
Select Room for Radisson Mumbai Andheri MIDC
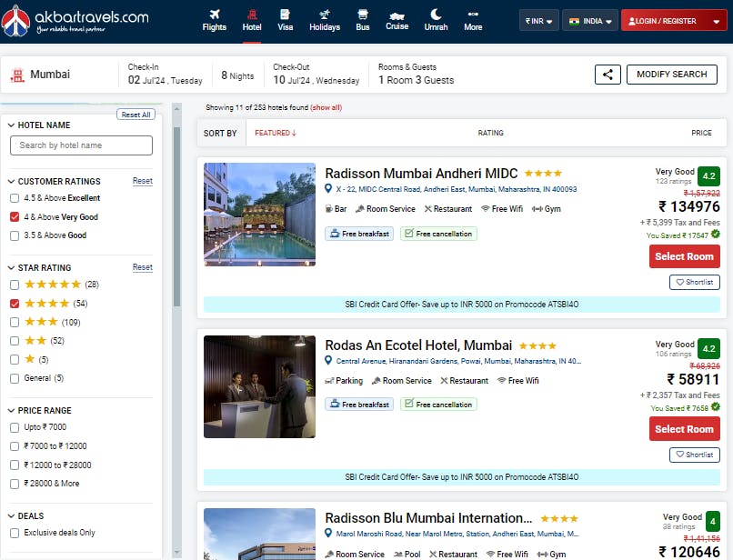[685, 256]
